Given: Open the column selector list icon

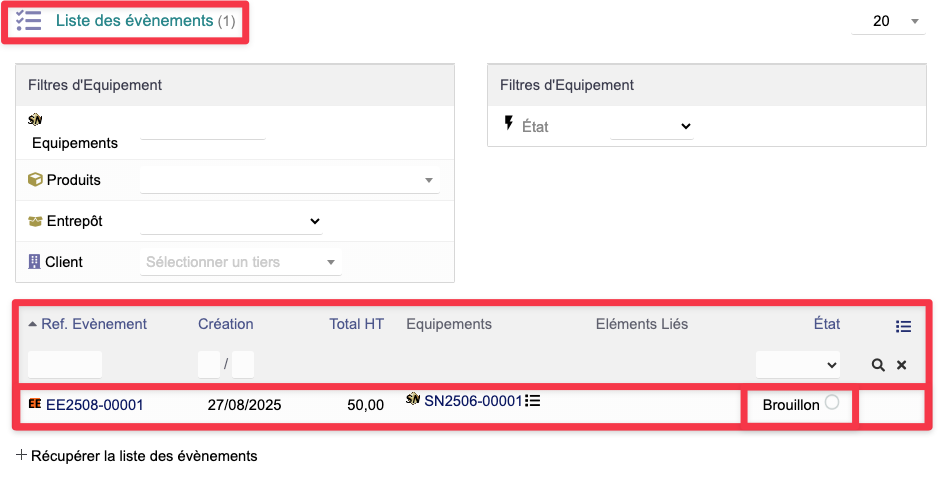Looking at the screenshot, I should 903,326.
